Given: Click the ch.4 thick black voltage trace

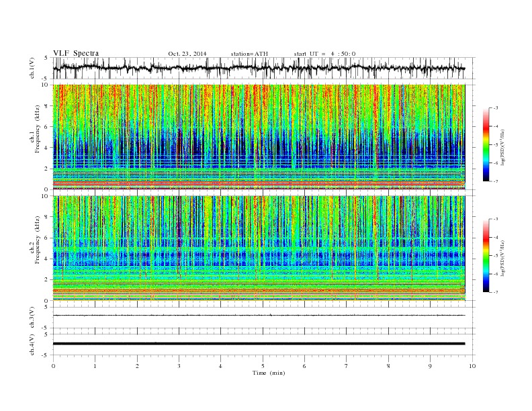Looking at the screenshot, I should [x=259, y=344].
